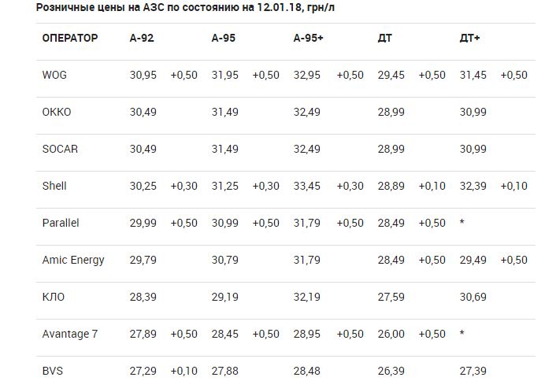Select the Avantage 7 operator label

[70, 334]
